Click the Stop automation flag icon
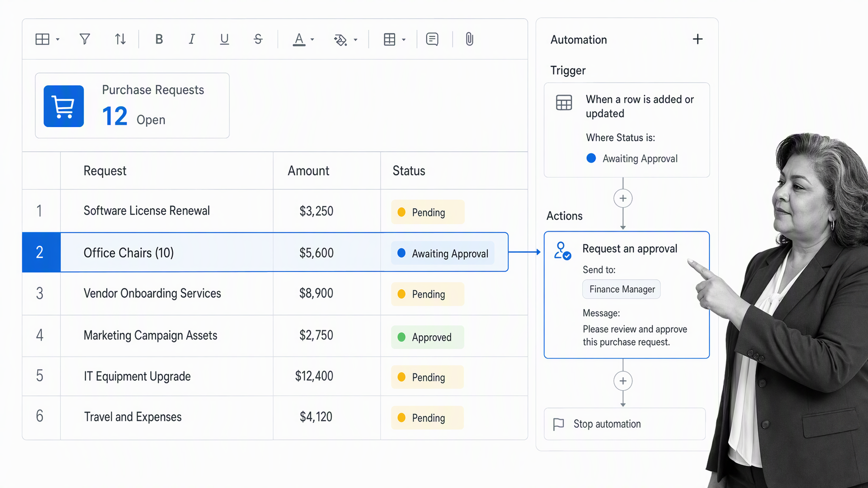 559,424
